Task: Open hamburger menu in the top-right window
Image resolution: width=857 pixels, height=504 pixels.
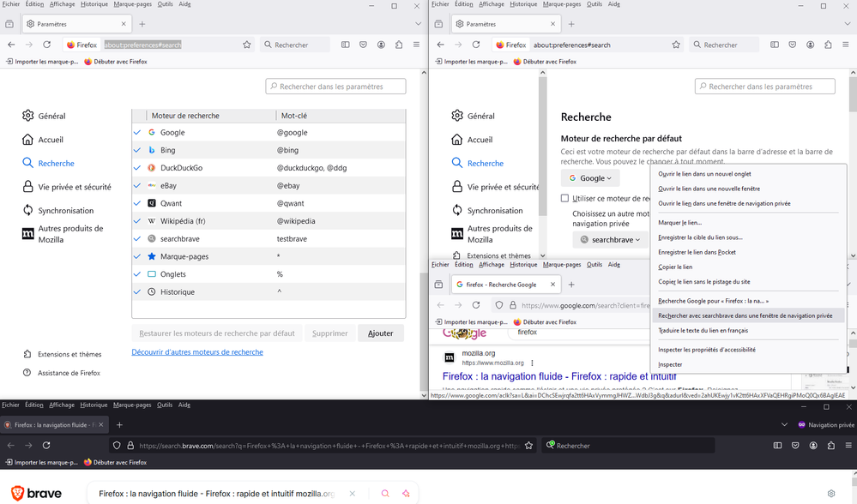Action: click(x=846, y=45)
